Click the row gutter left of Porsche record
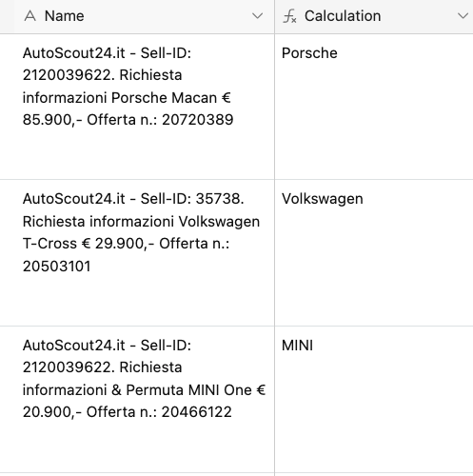This screenshot has height=476, width=473. pos(7,107)
